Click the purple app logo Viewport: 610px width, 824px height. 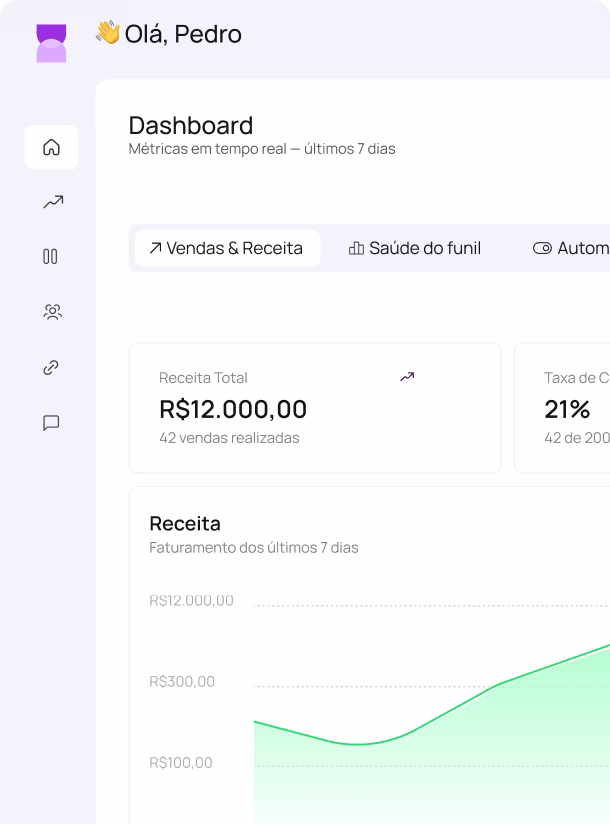pos(51,44)
